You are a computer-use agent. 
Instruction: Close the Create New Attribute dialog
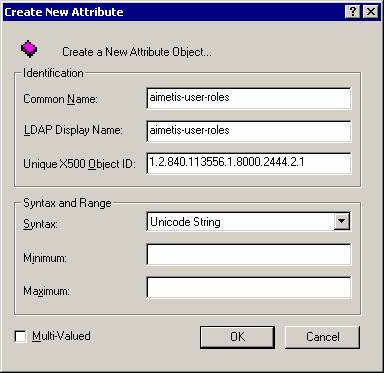(x=371, y=12)
